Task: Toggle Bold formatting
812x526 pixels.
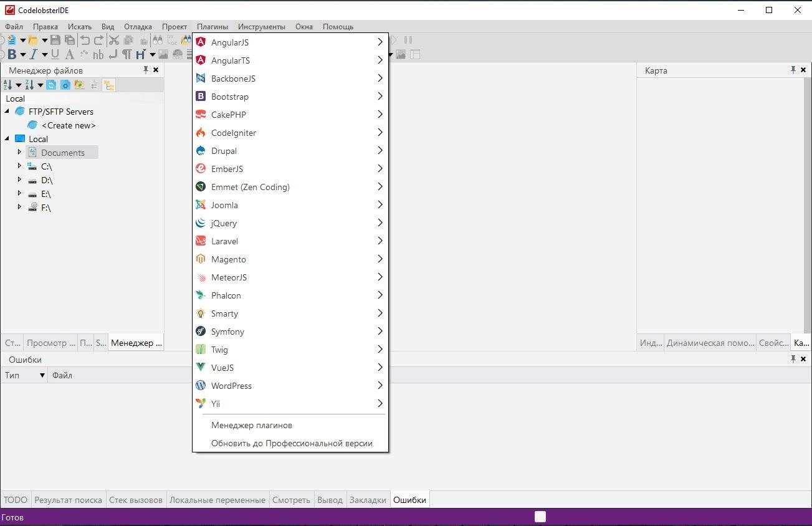Action: pos(12,54)
